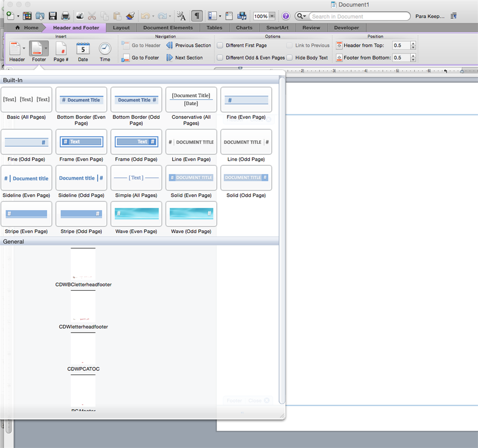The image size is (478, 448).
Task: Toggle show paragraph marks button
Action: pyautogui.click(x=197, y=16)
